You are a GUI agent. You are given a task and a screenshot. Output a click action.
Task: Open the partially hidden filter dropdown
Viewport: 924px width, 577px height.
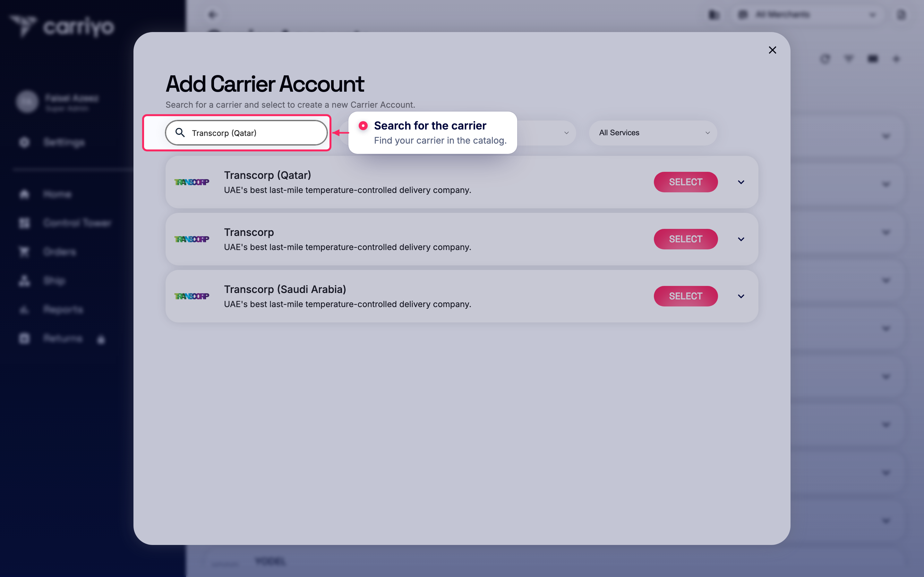tap(547, 133)
